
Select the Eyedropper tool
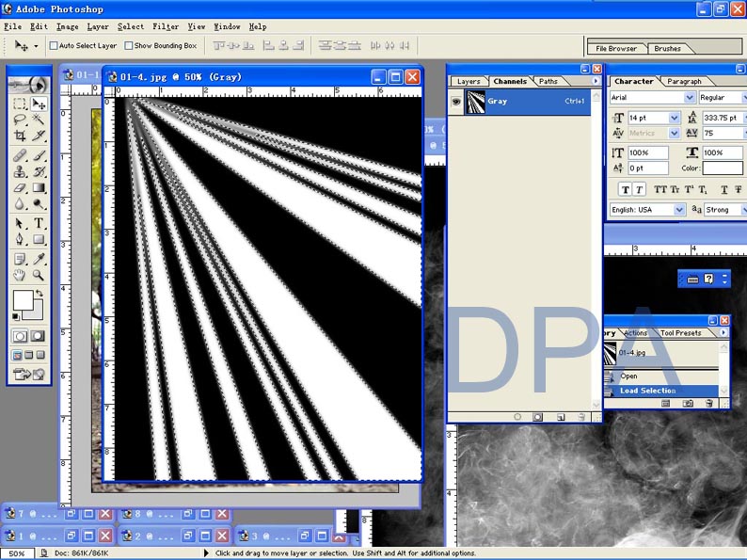[39, 259]
